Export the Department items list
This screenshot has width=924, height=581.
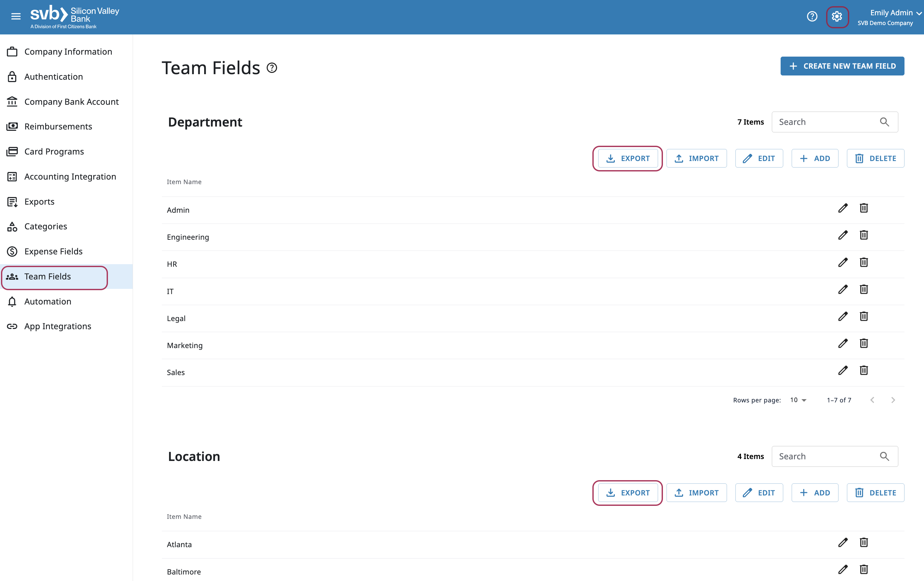[x=627, y=158]
